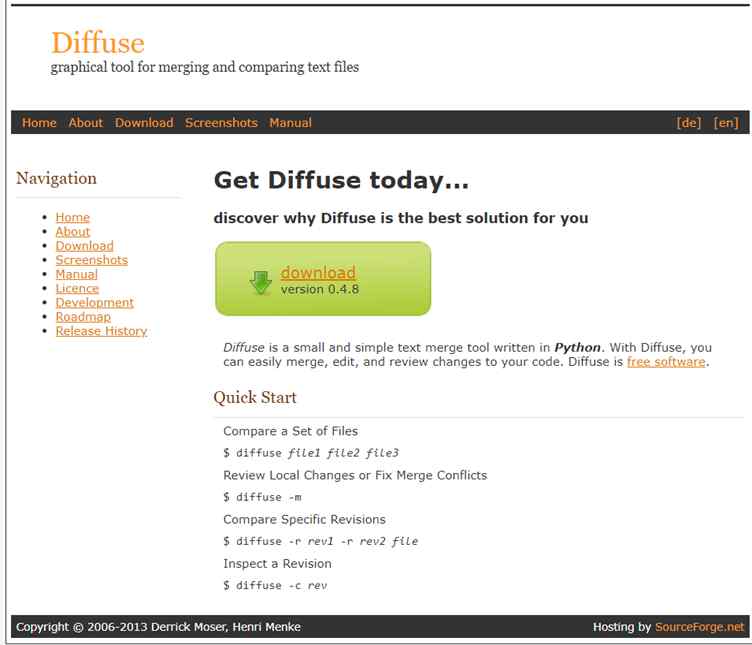The width and height of the screenshot is (752, 645).
Task: Click the download link in green box
Action: [x=318, y=272]
